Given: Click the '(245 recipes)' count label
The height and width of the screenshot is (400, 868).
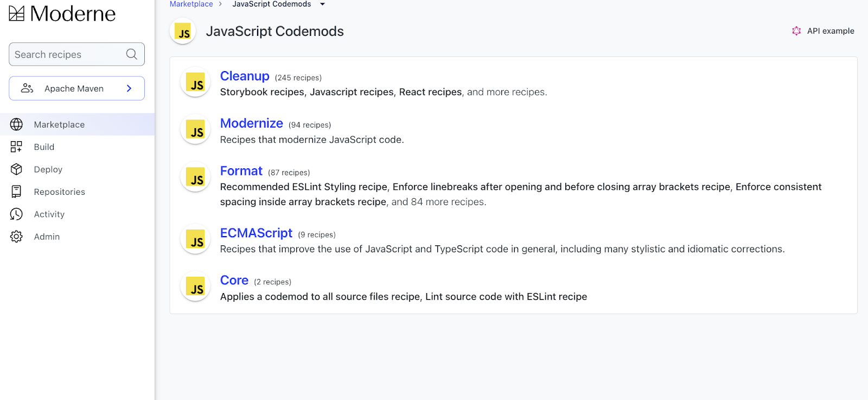Looking at the screenshot, I should [x=298, y=78].
